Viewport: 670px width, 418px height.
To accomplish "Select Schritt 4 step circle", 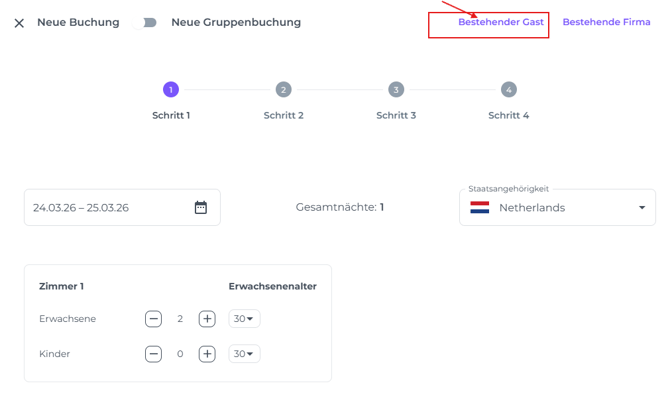I will coord(508,90).
